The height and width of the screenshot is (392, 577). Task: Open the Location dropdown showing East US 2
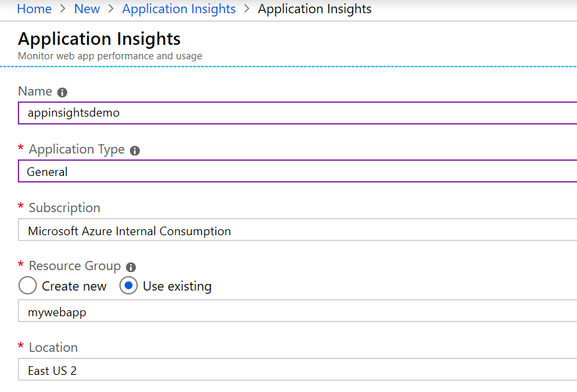[297, 370]
